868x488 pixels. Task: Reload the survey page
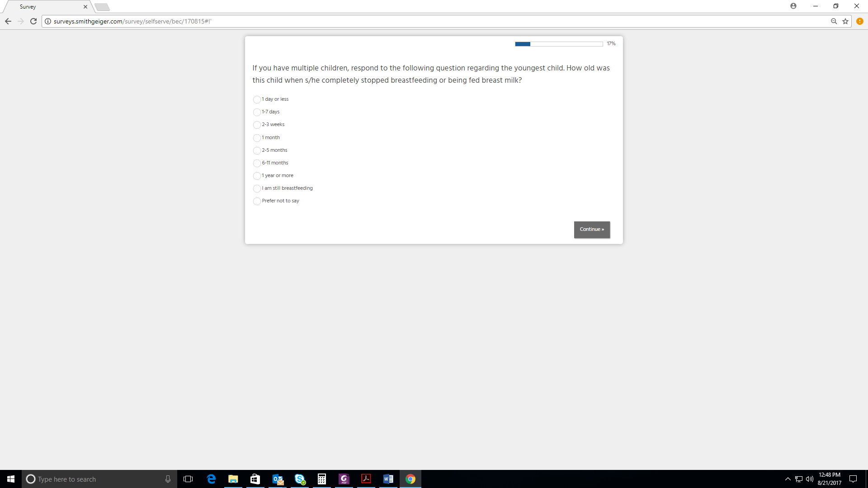click(33, 21)
